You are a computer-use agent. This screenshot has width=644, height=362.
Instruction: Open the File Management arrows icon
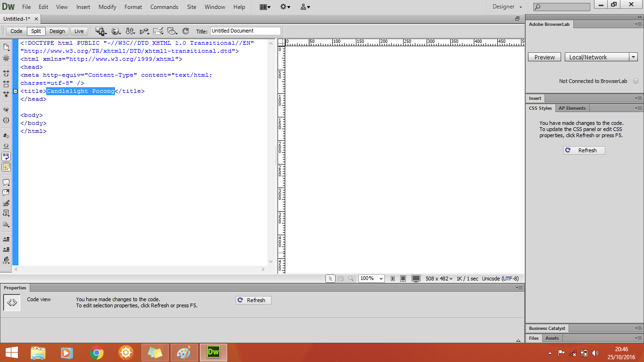(x=130, y=31)
